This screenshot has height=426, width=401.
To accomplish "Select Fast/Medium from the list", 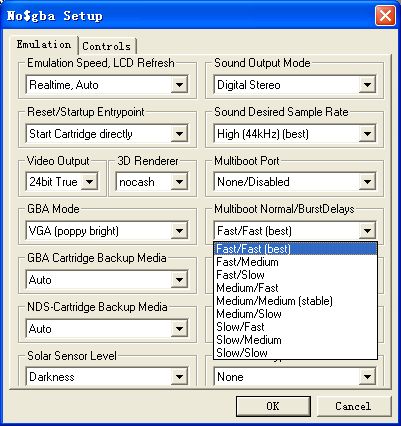I will pos(295,262).
